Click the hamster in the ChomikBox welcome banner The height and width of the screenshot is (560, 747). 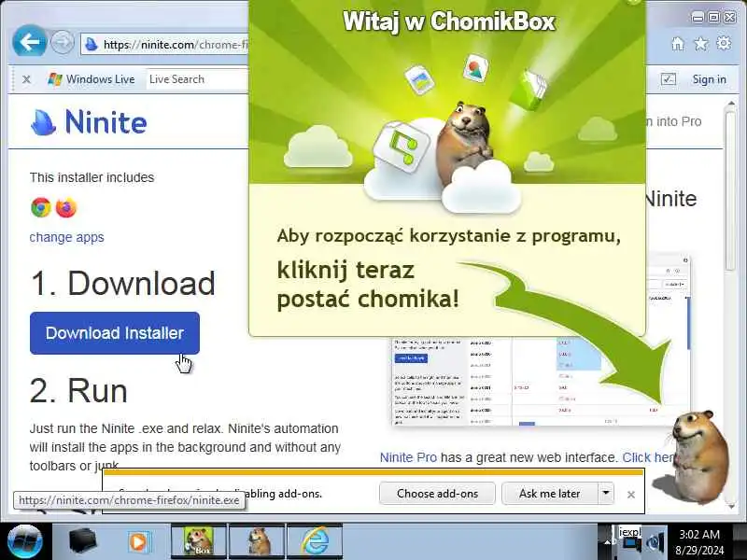(465, 143)
